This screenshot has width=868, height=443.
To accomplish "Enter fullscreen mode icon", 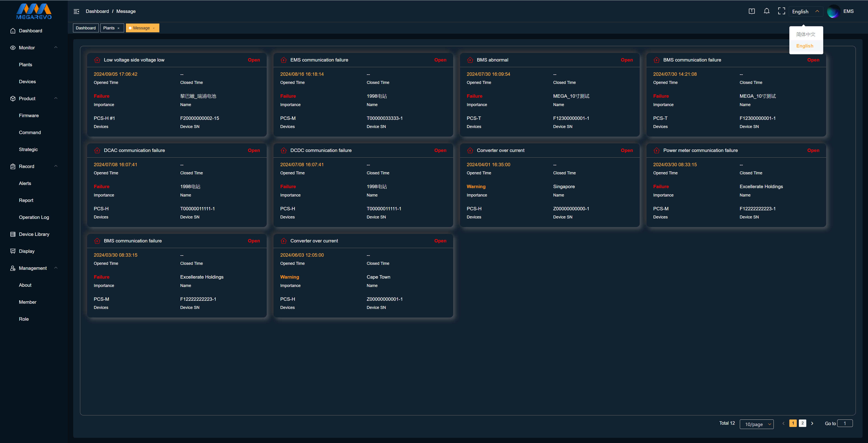I will point(781,11).
